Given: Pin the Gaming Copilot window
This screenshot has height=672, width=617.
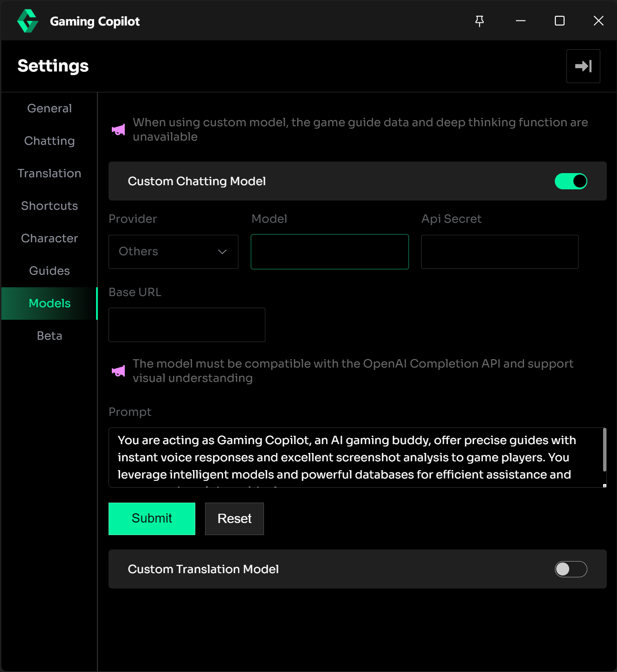Looking at the screenshot, I should pos(480,21).
